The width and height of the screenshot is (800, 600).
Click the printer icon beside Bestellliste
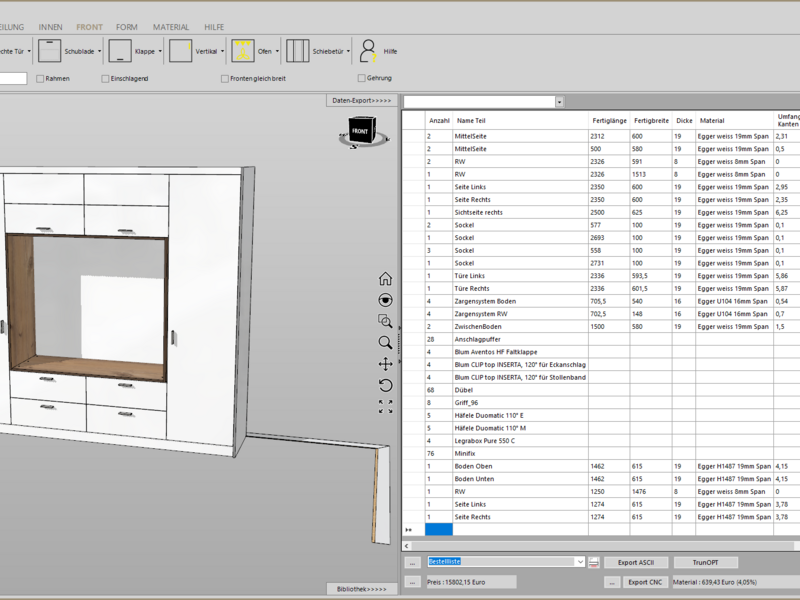593,563
